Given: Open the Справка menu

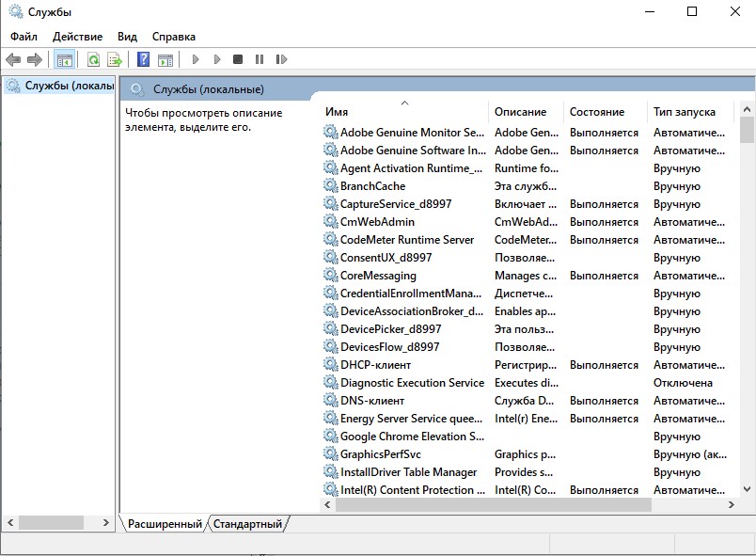Looking at the screenshot, I should (x=173, y=36).
